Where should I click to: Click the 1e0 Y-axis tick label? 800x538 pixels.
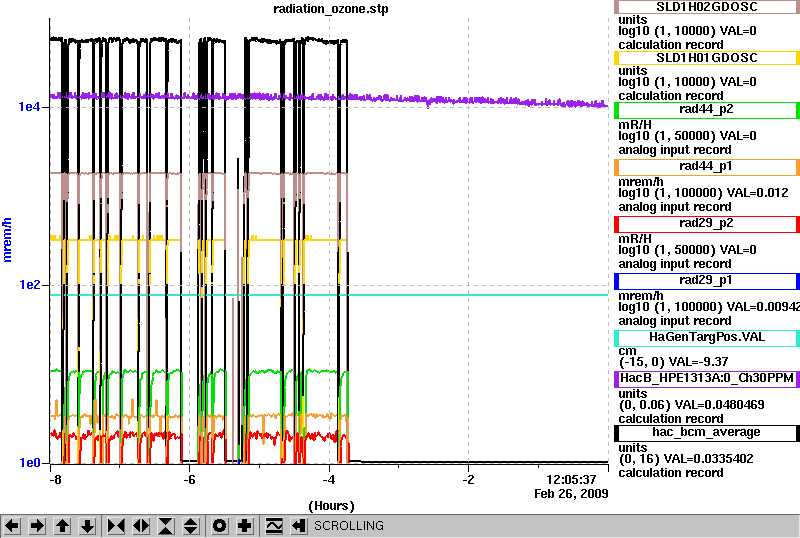tap(29, 463)
